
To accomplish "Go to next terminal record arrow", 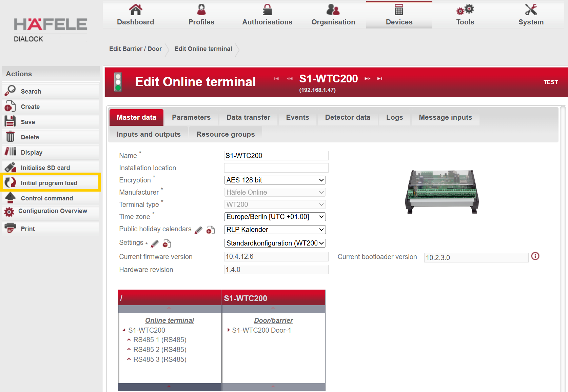I will [x=367, y=79].
